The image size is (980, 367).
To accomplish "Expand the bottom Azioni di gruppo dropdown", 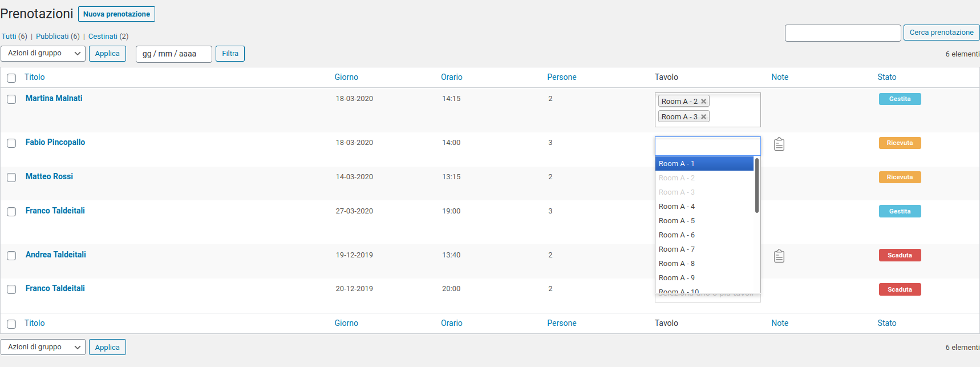I will [x=43, y=347].
